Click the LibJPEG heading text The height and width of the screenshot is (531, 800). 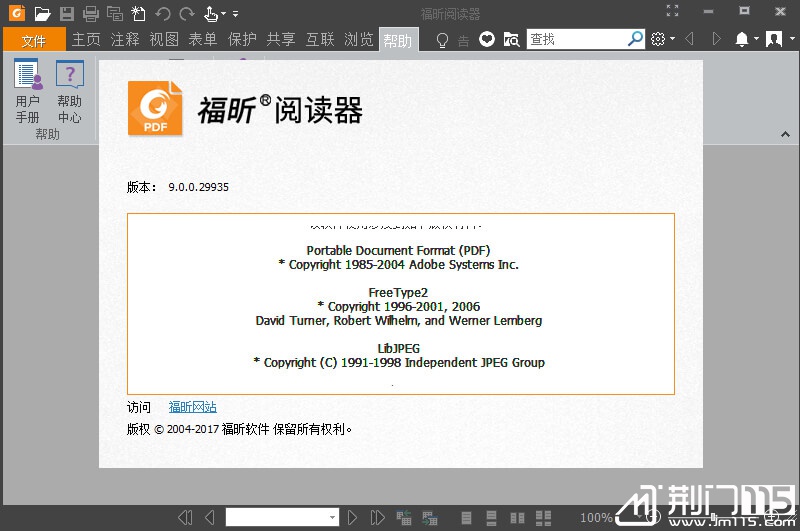tap(398, 348)
